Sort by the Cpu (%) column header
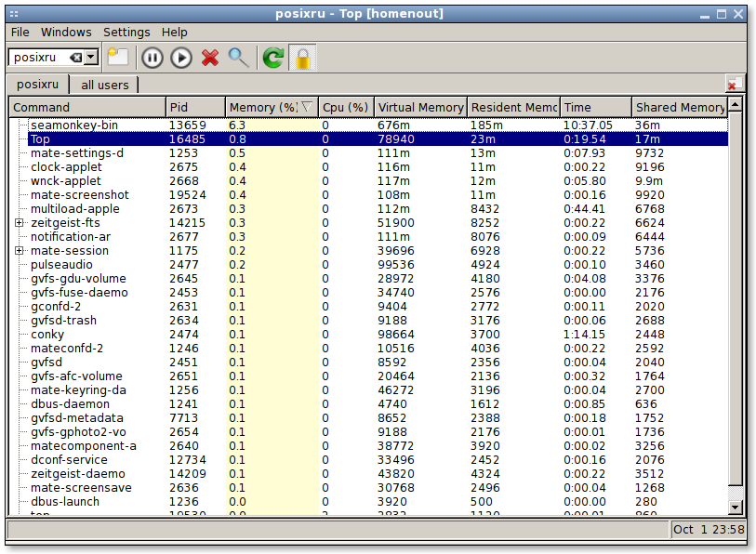The height and width of the screenshot is (554, 756). pos(346,107)
